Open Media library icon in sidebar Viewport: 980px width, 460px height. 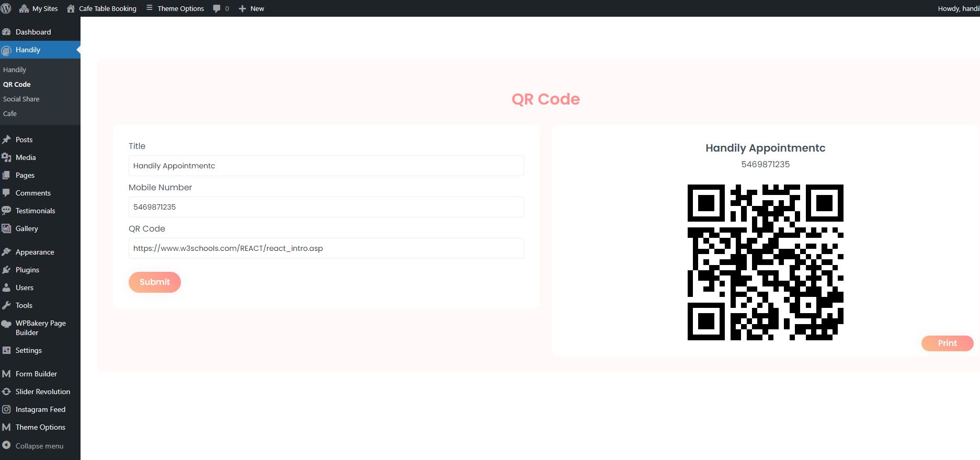6,157
